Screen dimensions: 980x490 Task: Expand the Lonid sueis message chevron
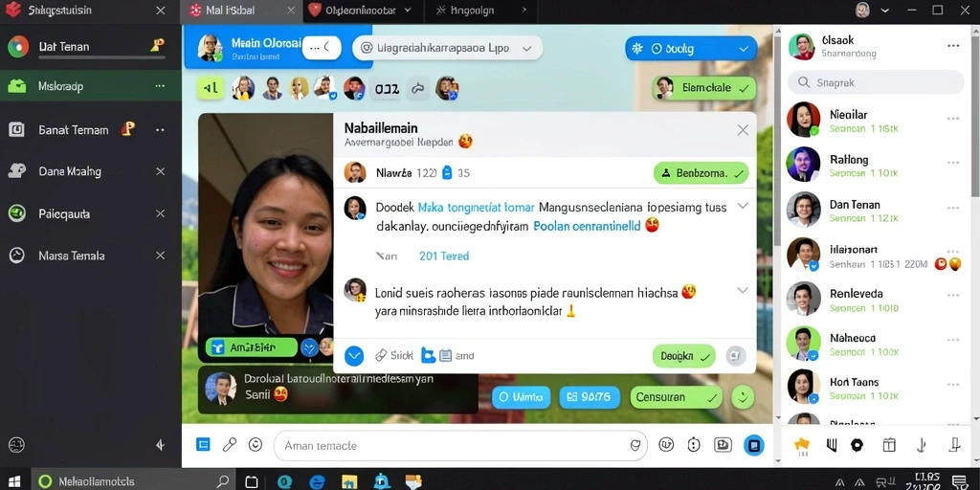[x=743, y=290]
